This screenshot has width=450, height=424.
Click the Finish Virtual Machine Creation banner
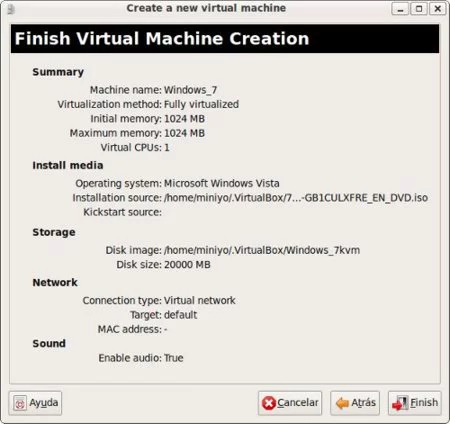click(x=225, y=39)
